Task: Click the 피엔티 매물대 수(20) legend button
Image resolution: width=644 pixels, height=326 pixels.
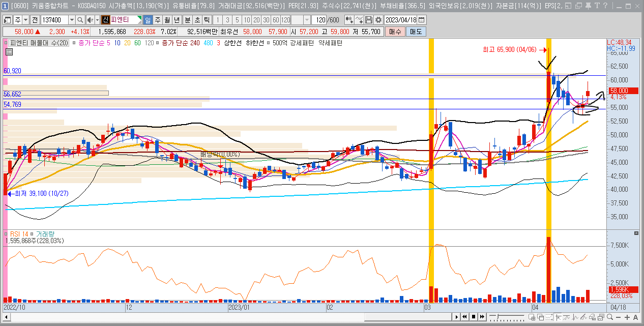Action: [x=39, y=43]
